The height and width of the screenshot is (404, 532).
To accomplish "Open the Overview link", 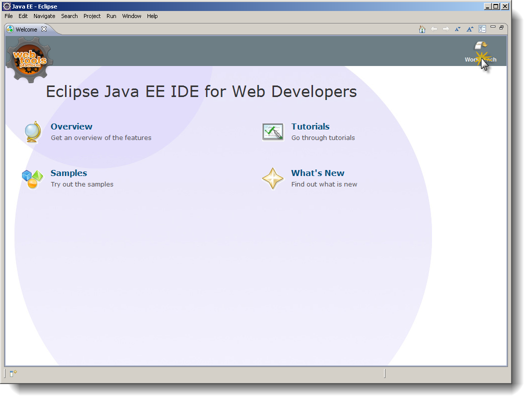I will pyautogui.click(x=71, y=126).
